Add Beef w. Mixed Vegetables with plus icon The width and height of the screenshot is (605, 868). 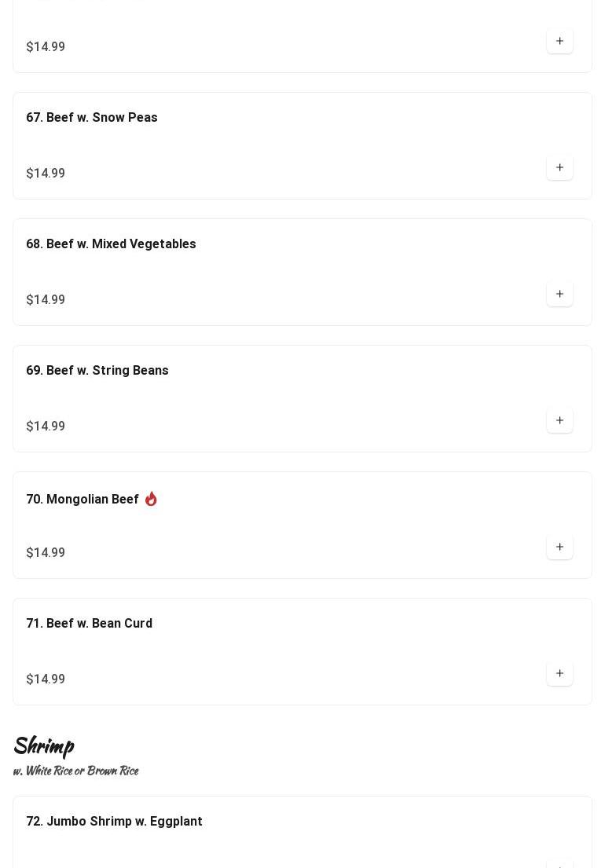click(x=559, y=294)
